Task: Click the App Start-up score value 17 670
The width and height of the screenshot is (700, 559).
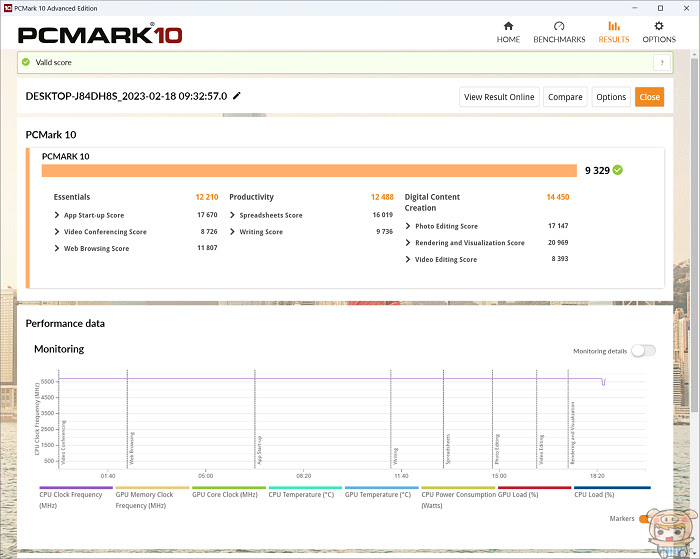Action: tap(207, 215)
